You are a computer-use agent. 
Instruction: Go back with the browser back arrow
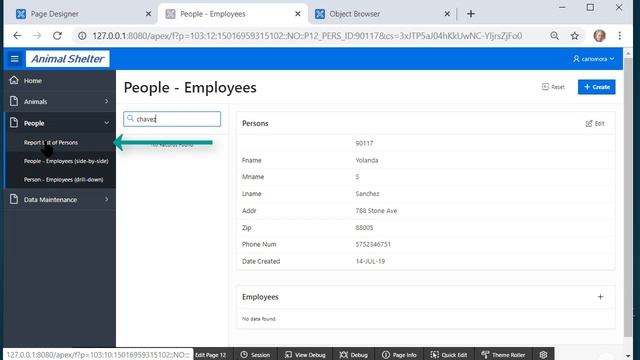17,36
